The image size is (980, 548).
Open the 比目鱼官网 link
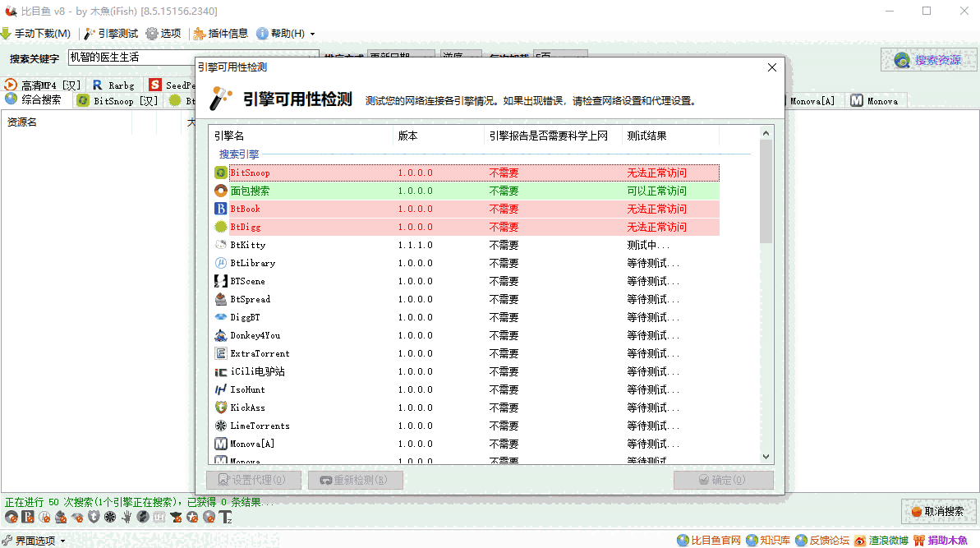tap(709, 541)
